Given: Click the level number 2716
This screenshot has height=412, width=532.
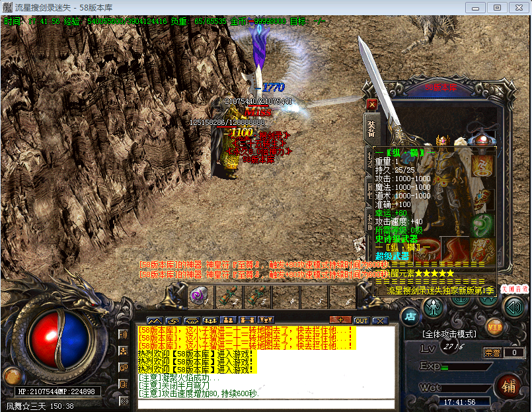Looking at the screenshot, I should 453,347.
